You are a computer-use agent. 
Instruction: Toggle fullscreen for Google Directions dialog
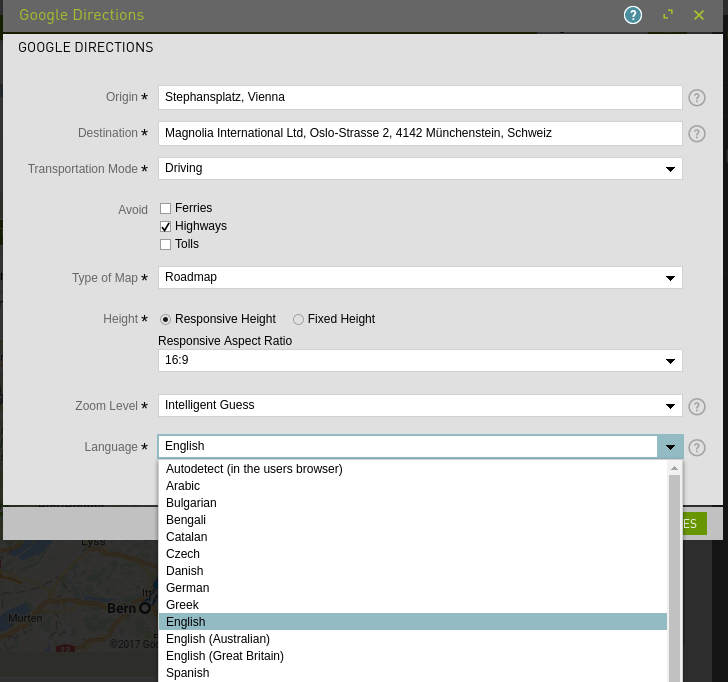pyautogui.click(x=668, y=15)
